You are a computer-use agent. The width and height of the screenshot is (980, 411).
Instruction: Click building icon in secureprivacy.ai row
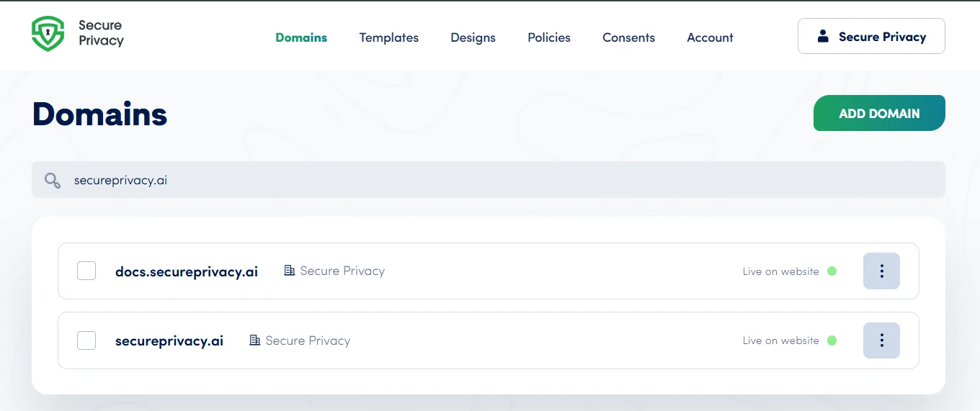click(x=255, y=340)
